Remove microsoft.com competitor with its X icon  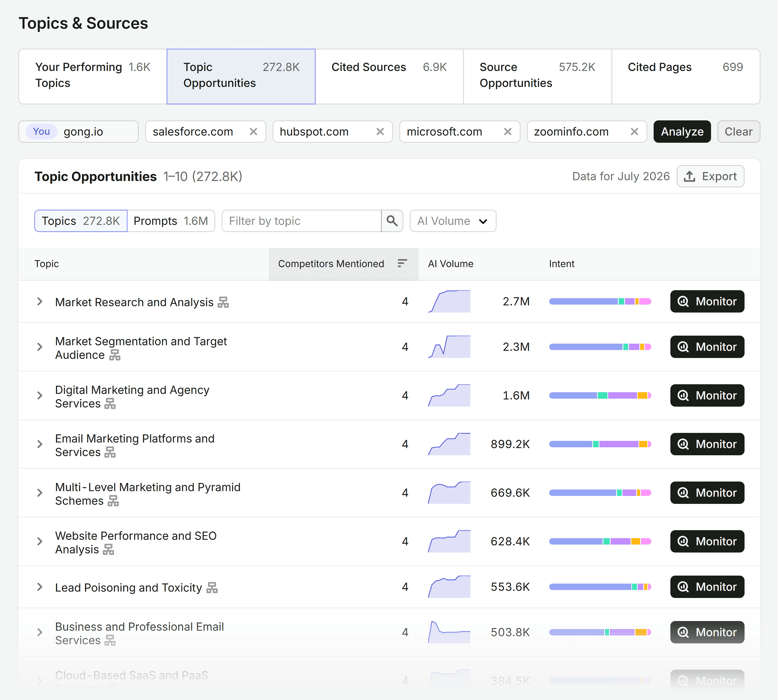click(508, 132)
